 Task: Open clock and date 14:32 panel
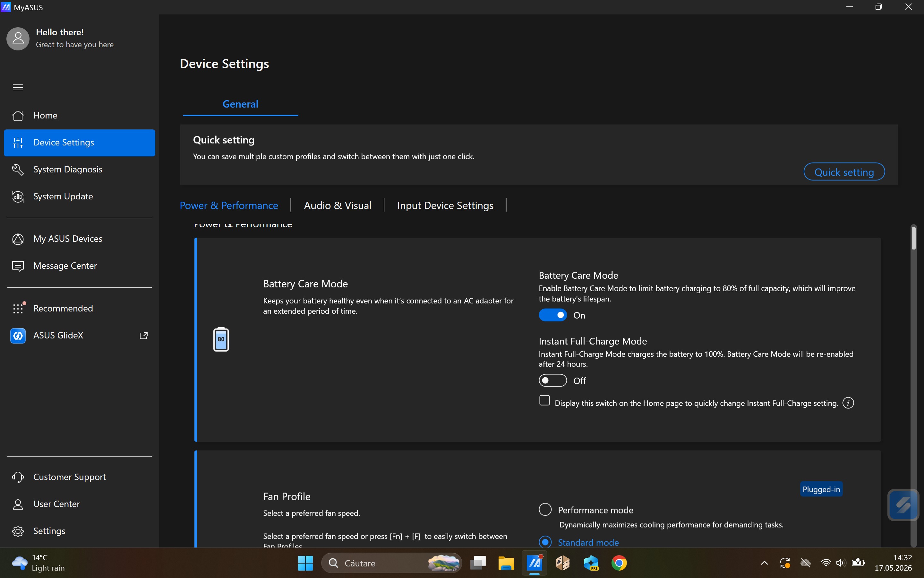(x=894, y=563)
